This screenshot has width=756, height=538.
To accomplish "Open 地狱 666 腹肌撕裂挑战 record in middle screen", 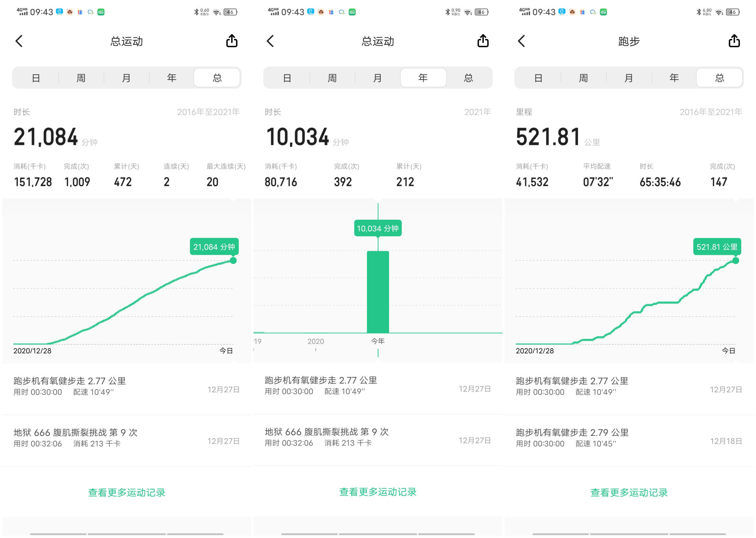I will pos(378,440).
